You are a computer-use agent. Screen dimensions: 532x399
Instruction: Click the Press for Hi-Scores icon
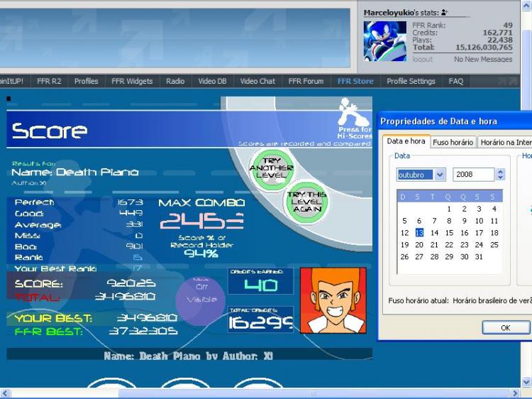(355, 118)
